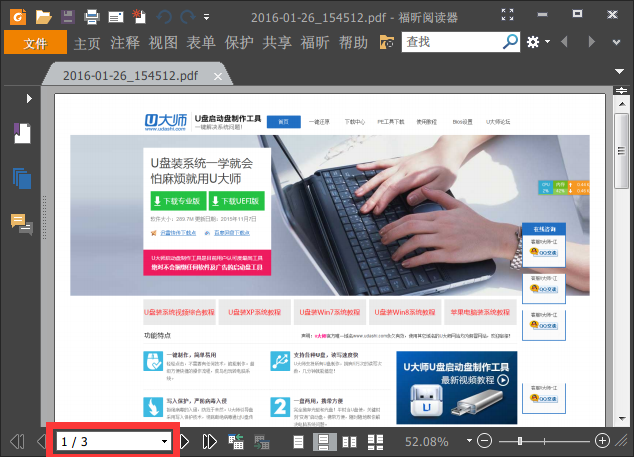This screenshot has height=457, width=634.
Task: Undo the last action
Action: coord(164,17)
